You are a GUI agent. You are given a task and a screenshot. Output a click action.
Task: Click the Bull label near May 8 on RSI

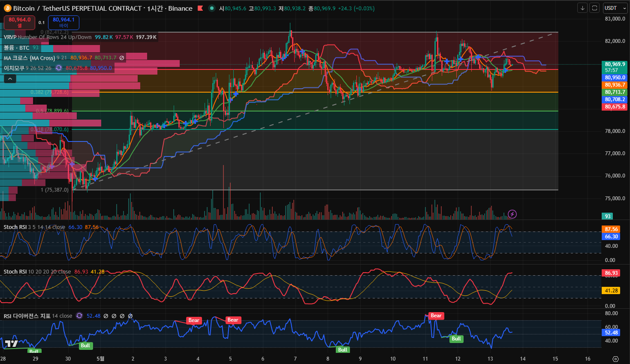(x=343, y=350)
